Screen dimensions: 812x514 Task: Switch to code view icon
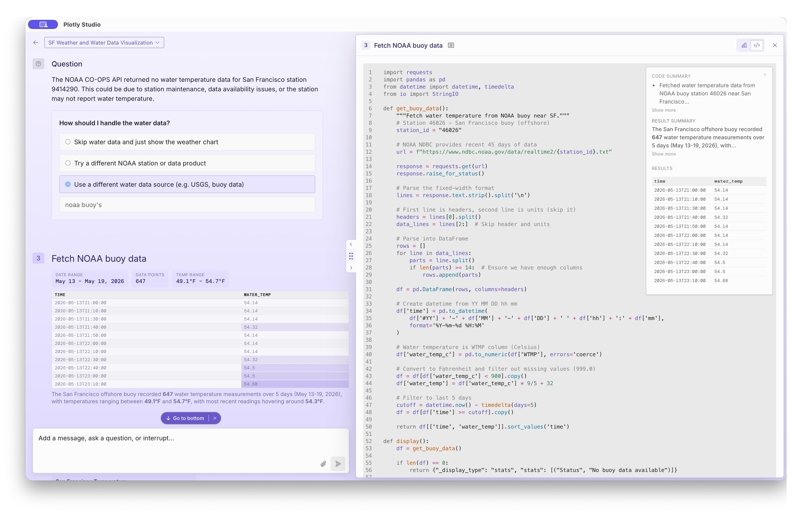[x=757, y=45]
